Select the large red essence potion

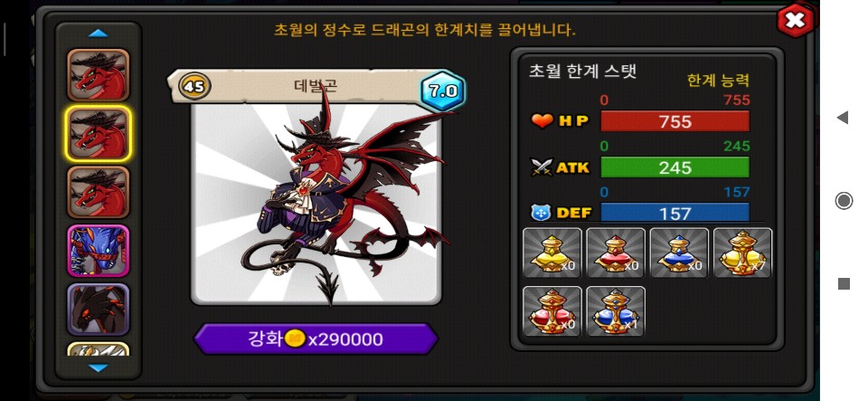tap(552, 311)
